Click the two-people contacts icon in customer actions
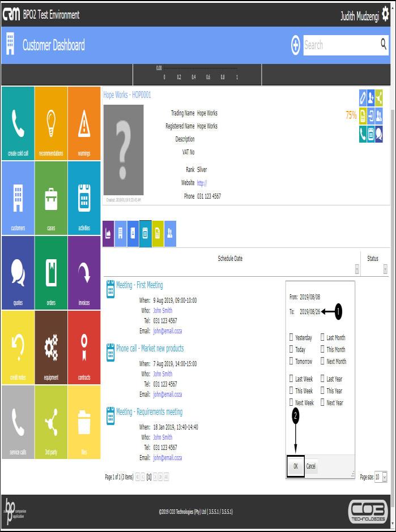 coord(379,117)
